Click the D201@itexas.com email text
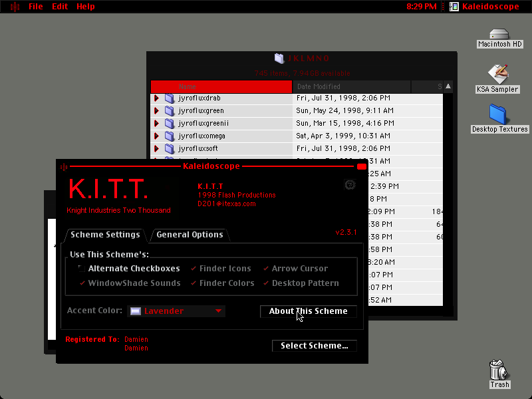The width and height of the screenshot is (532, 399). (x=227, y=204)
